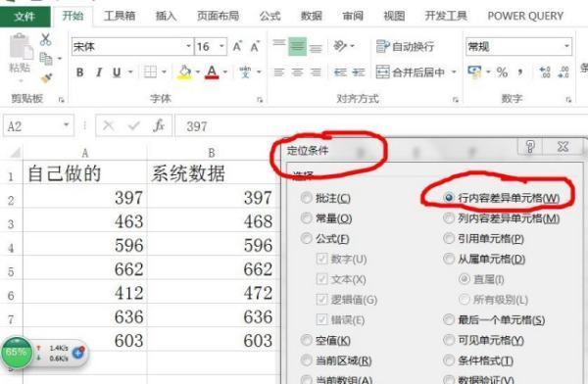Screen dimensions: 588x384
Task: Decrease font size with smaller A icon
Action: (x=255, y=46)
